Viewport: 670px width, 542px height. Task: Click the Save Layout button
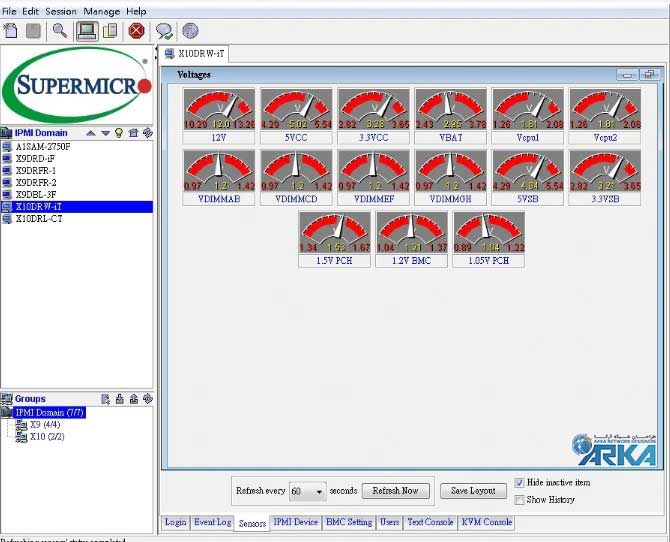click(473, 491)
